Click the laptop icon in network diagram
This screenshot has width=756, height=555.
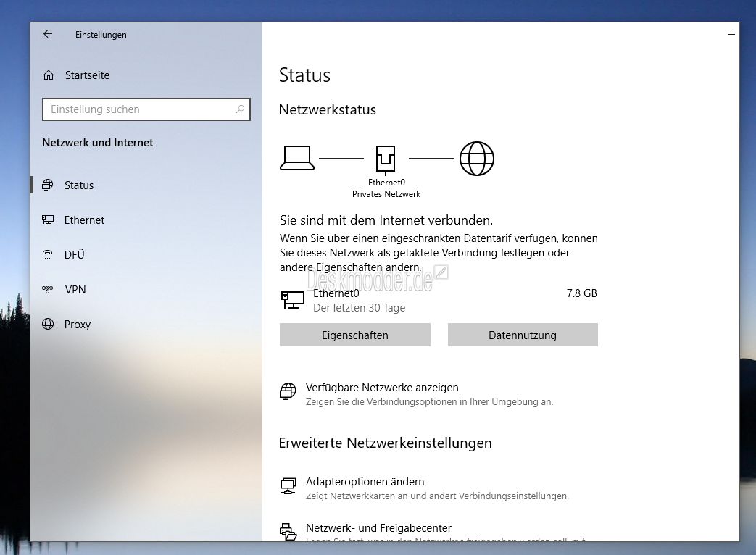coord(297,158)
